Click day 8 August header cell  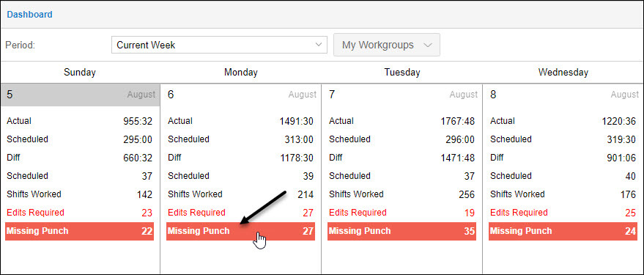coord(563,95)
